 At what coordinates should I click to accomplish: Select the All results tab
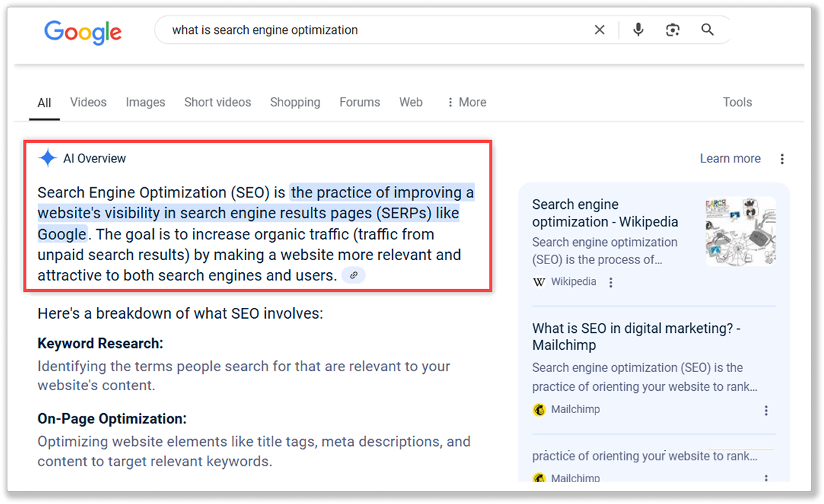tap(45, 102)
